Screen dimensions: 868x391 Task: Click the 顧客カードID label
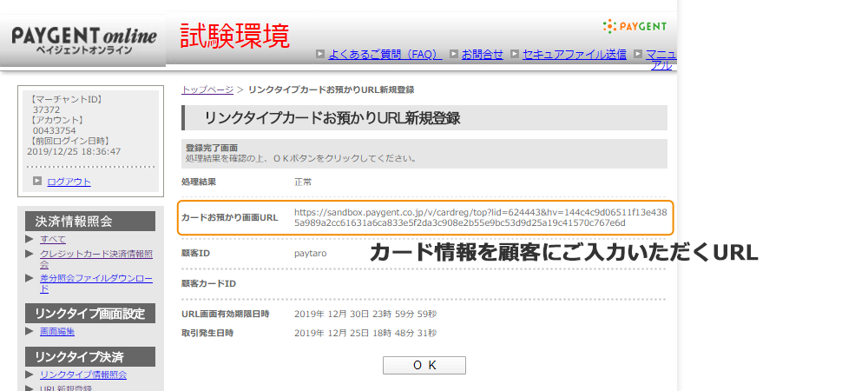point(208,283)
